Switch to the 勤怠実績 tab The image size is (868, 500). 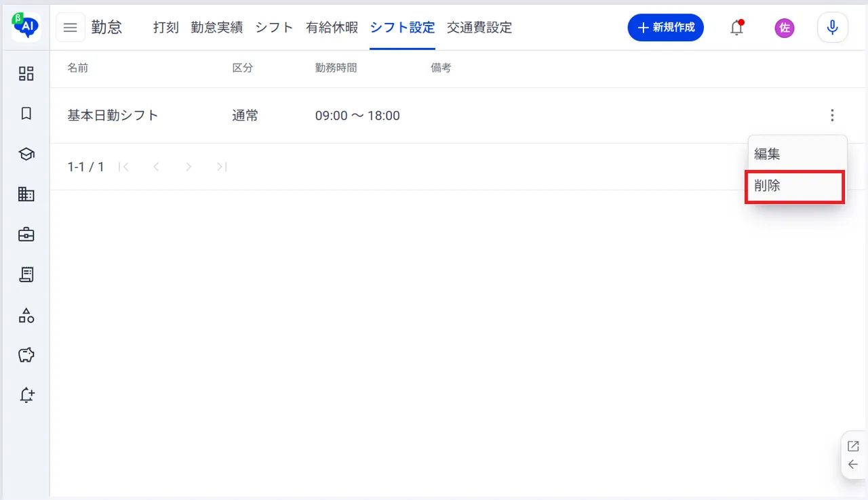click(x=217, y=28)
